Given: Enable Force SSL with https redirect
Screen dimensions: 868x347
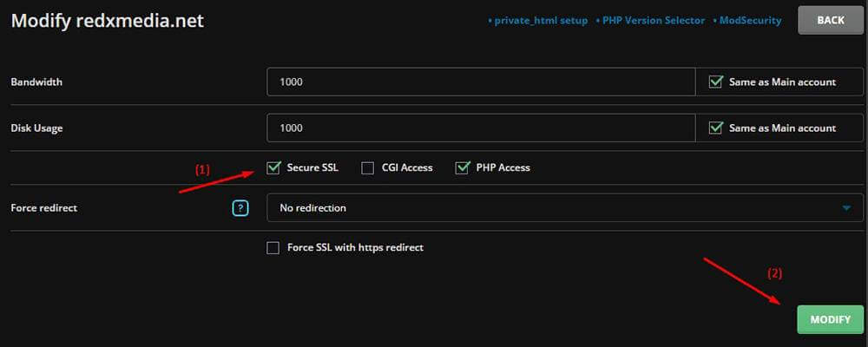Looking at the screenshot, I should tap(273, 247).
